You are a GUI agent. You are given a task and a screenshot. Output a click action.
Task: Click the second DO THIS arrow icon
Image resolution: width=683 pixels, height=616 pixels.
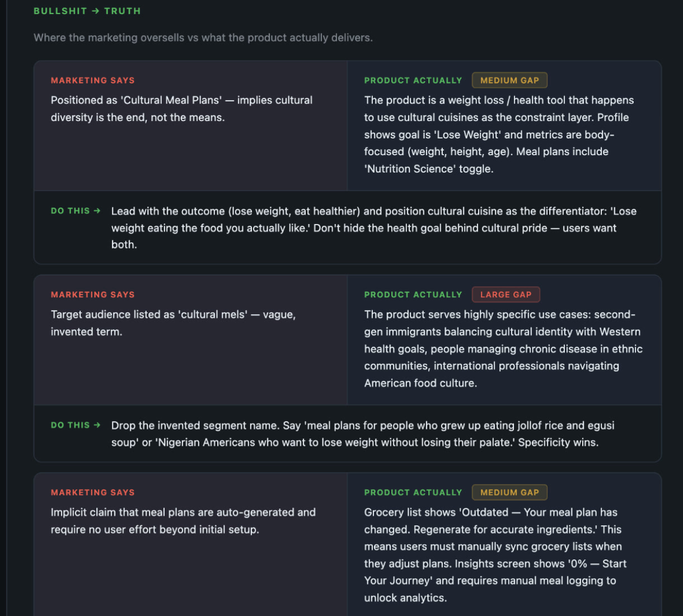97,425
